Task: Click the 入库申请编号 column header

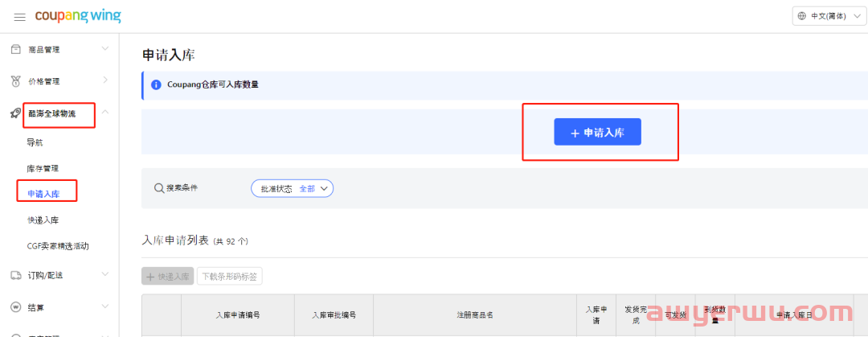Action: tap(238, 315)
